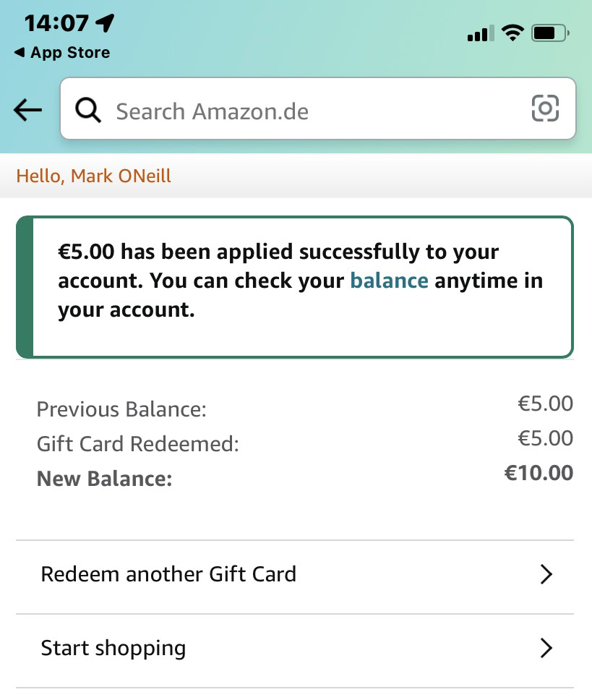This screenshot has height=700, width=592.
Task: Expand the chevron beside Start shopping
Action: pyautogui.click(x=546, y=649)
